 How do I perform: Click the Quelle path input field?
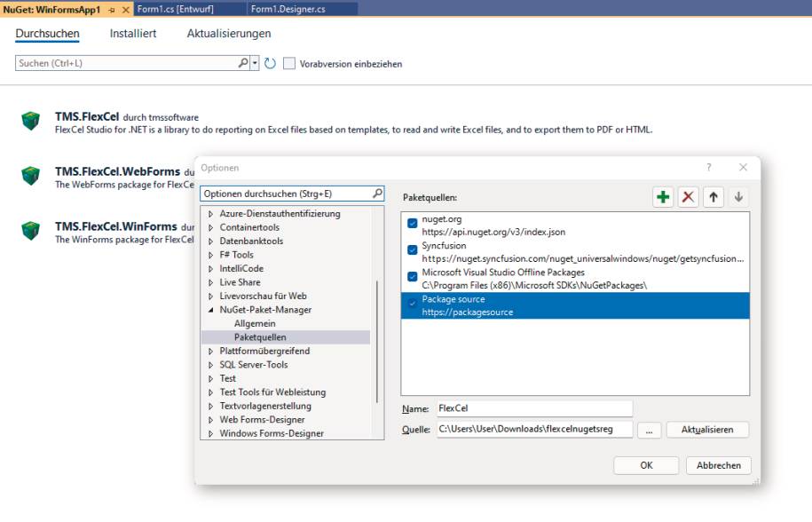click(x=534, y=430)
